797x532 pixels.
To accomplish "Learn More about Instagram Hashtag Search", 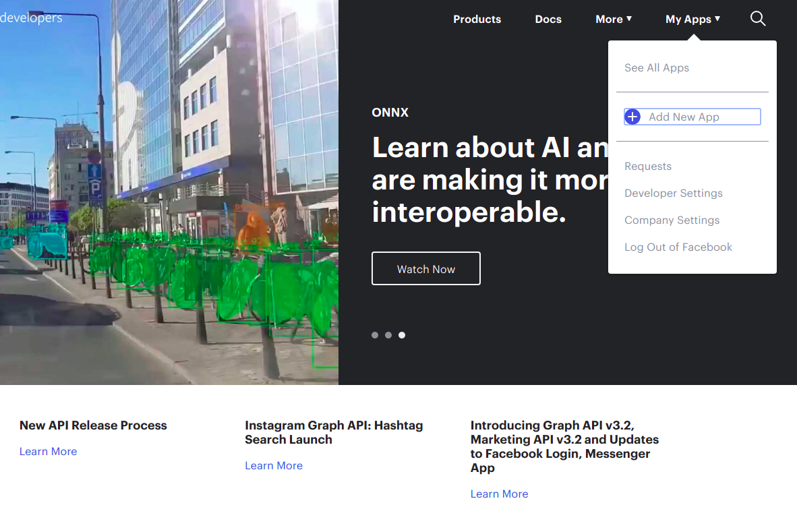I will [274, 466].
